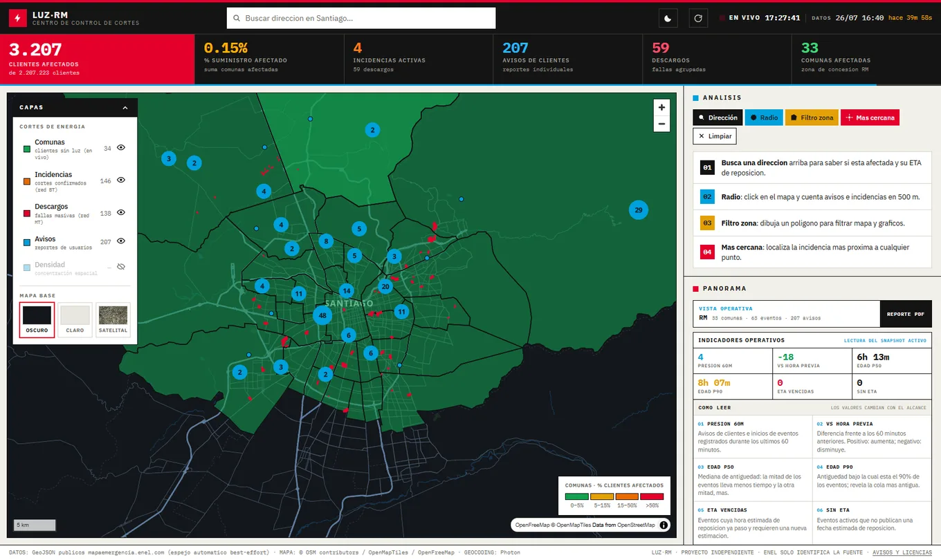Click the yellow 5-15% legend swatch

pyautogui.click(x=602, y=496)
